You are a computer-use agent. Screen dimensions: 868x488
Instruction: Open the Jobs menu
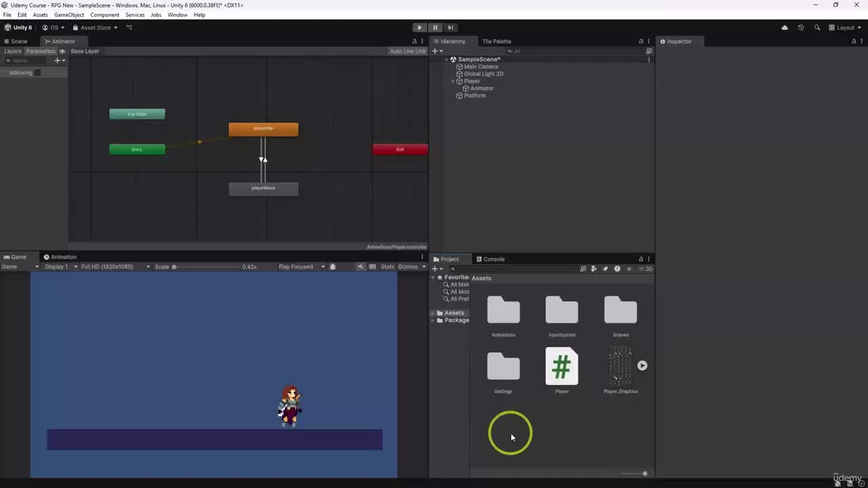coord(156,15)
